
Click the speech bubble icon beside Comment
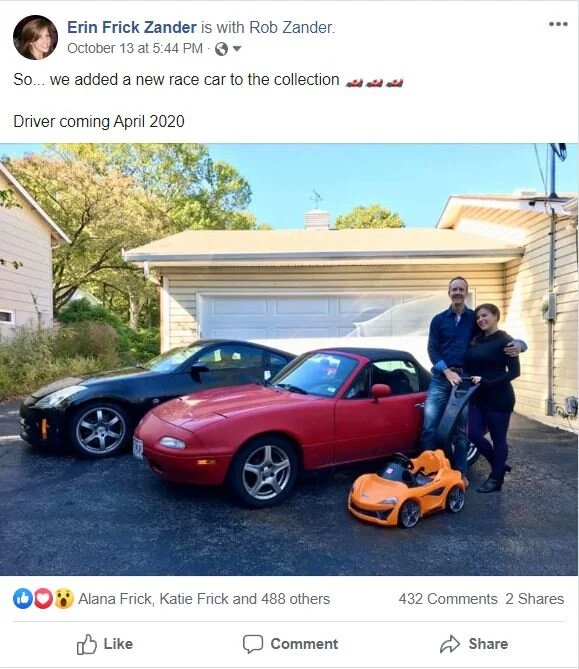tap(253, 644)
